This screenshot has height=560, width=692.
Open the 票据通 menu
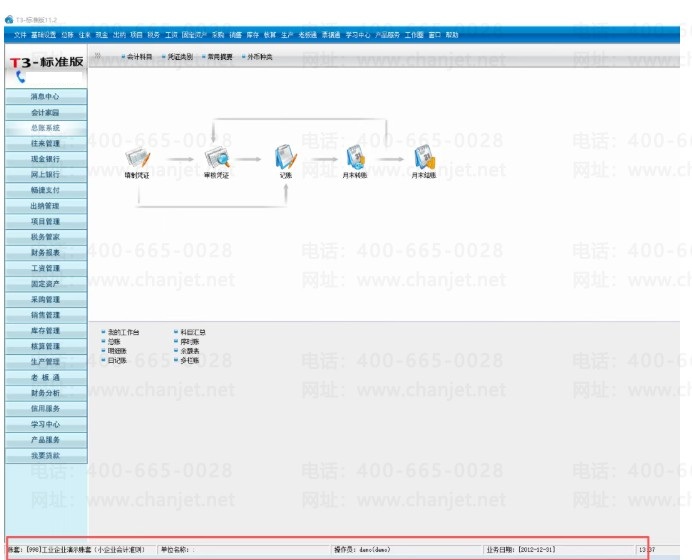click(331, 35)
